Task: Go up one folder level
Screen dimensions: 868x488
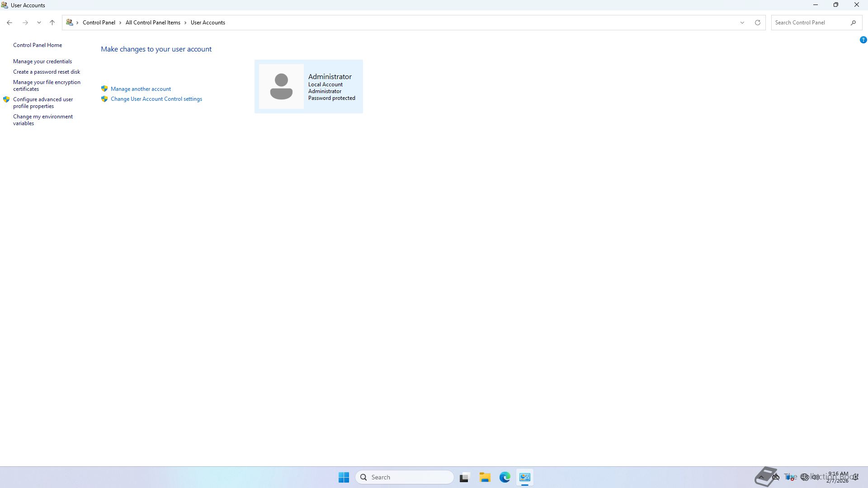Action: pyautogui.click(x=52, y=23)
